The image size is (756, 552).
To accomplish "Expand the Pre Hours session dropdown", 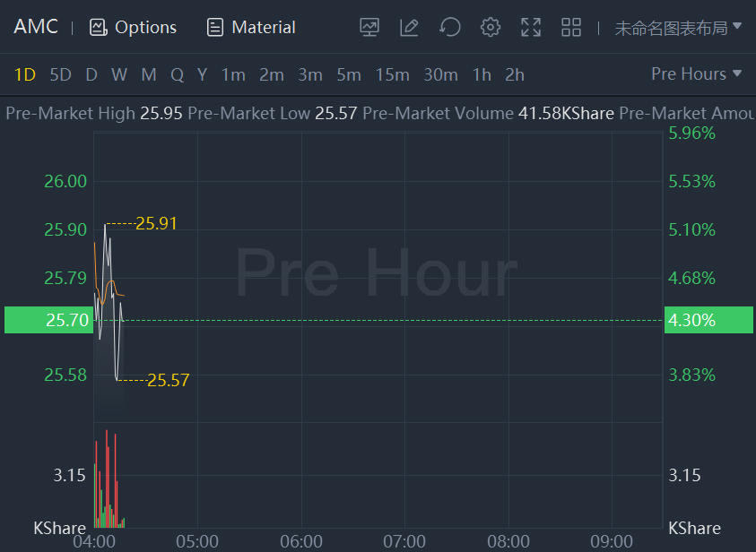I will tap(696, 73).
